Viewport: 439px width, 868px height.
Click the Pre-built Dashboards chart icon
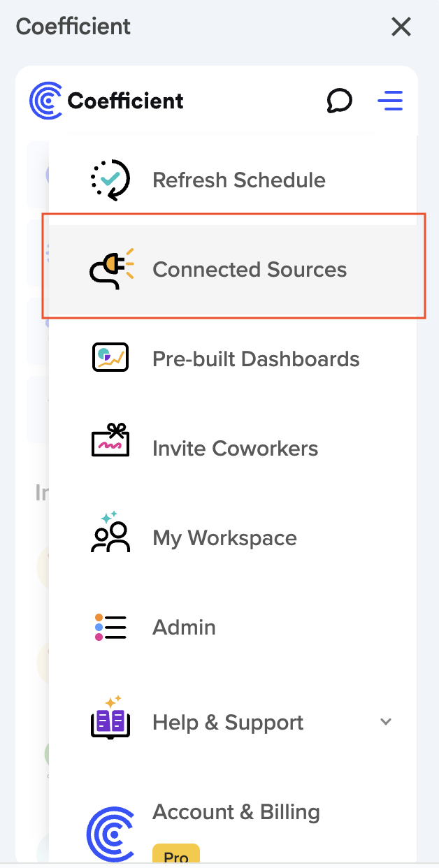tap(110, 359)
